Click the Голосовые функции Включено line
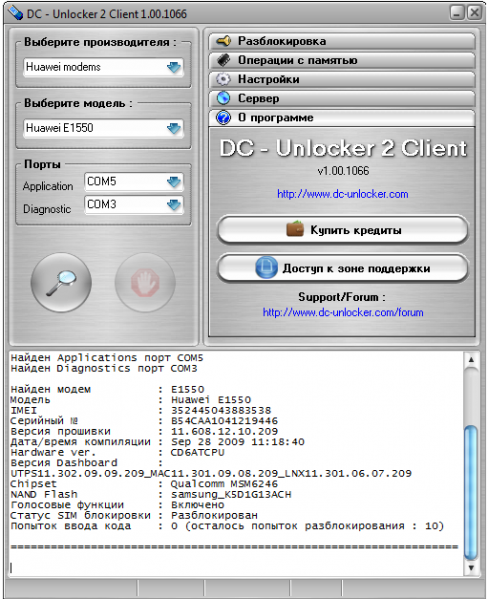 [117, 505]
